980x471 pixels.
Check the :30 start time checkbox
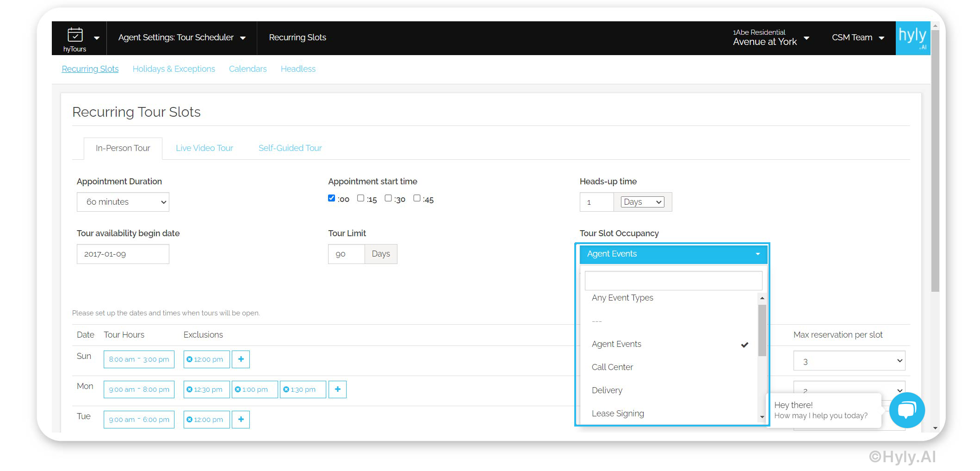(x=388, y=198)
